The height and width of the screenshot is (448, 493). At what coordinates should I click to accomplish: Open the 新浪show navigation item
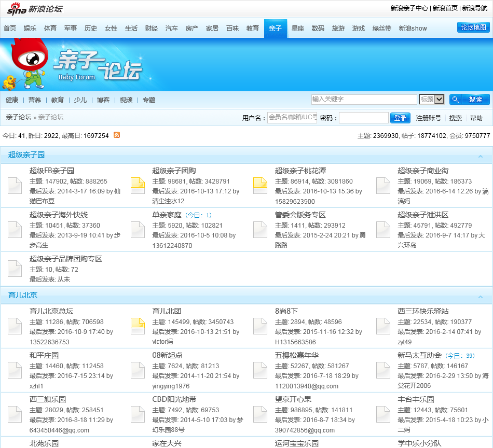(413, 29)
